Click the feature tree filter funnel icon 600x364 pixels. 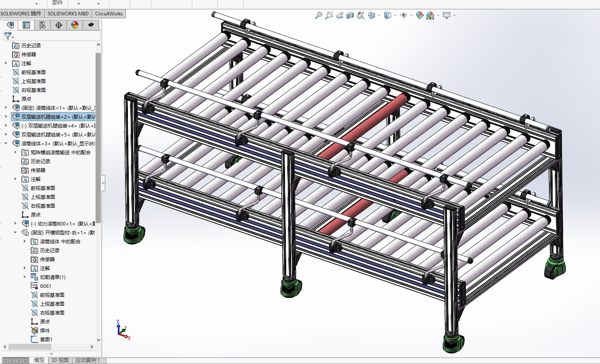tap(8, 36)
